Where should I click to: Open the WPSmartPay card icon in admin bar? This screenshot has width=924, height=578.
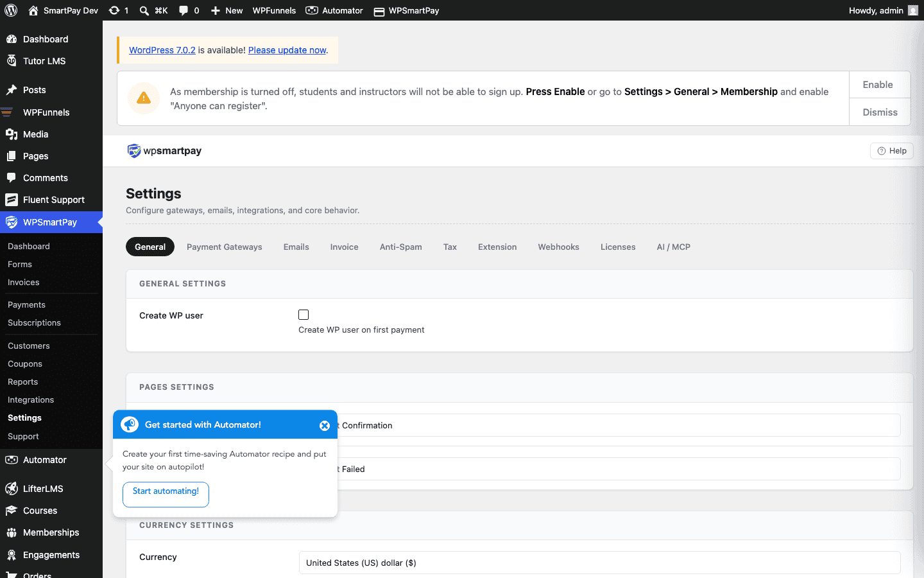(x=379, y=11)
